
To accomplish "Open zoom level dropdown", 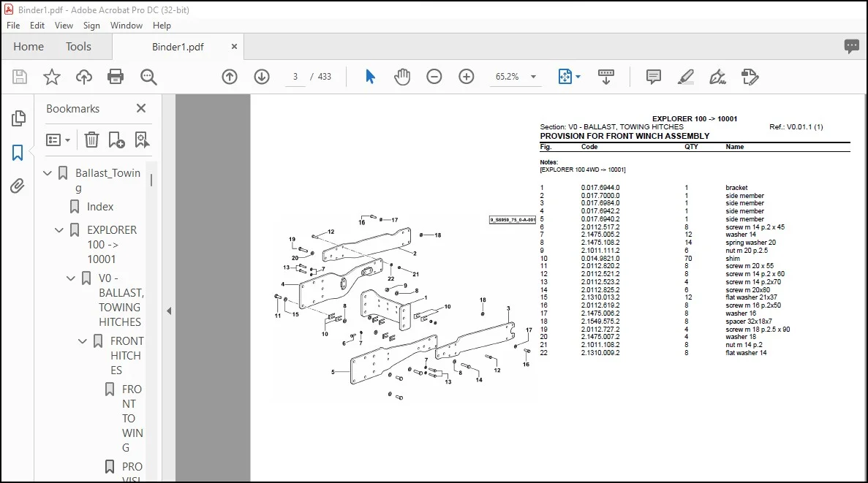I will [533, 77].
